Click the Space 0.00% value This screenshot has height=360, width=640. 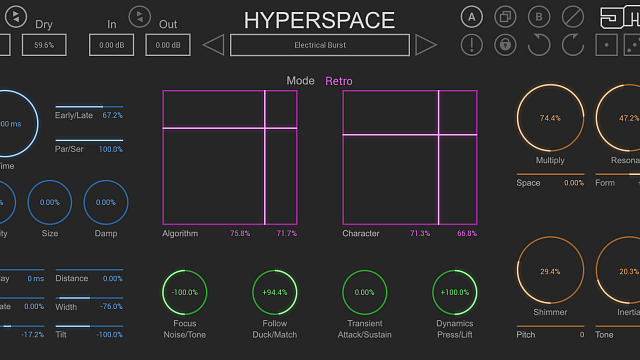(x=574, y=183)
